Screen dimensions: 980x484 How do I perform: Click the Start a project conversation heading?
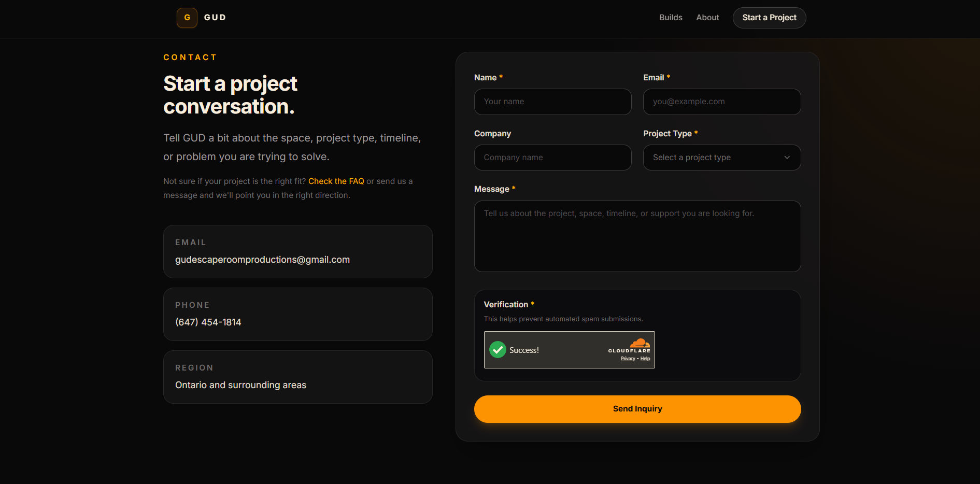pyautogui.click(x=231, y=95)
